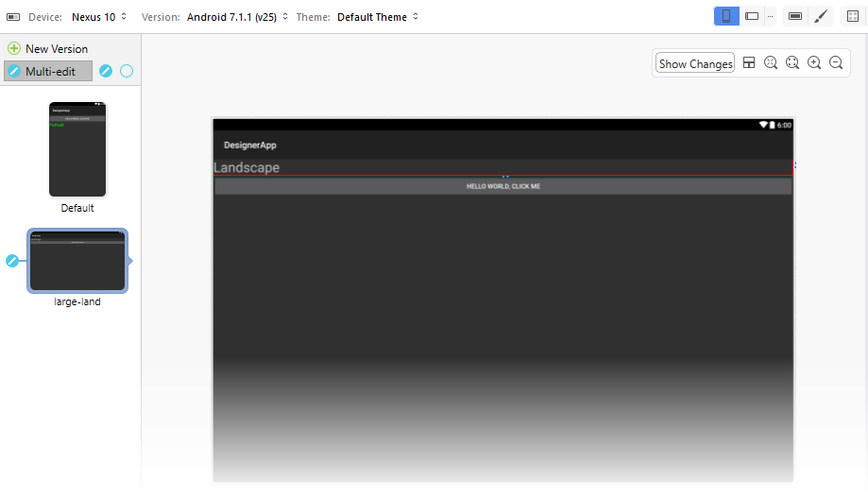Click the HELLO WORLD, CLICK ME button in preview

(x=503, y=186)
